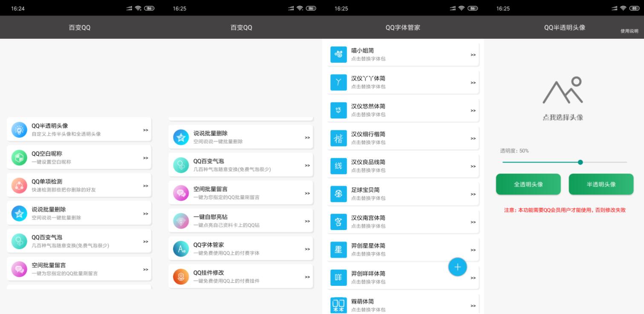Select the QQ半透明头像 title text

50,126
